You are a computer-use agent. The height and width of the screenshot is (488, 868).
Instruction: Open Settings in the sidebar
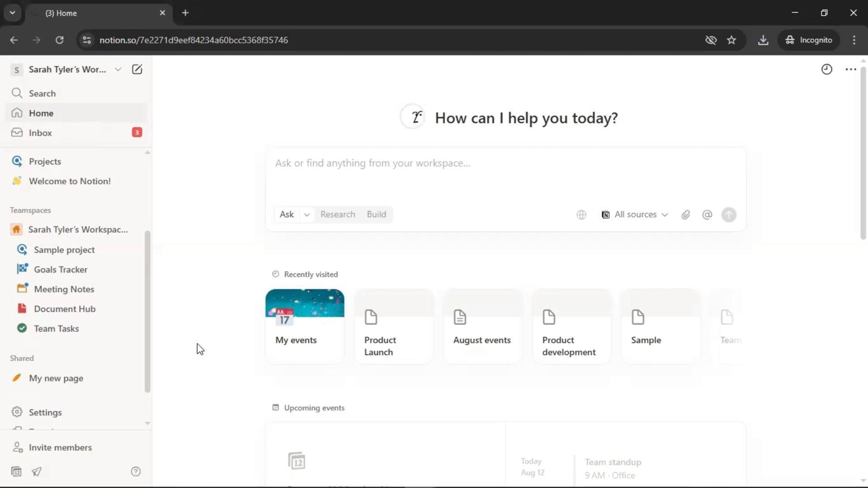click(45, 413)
